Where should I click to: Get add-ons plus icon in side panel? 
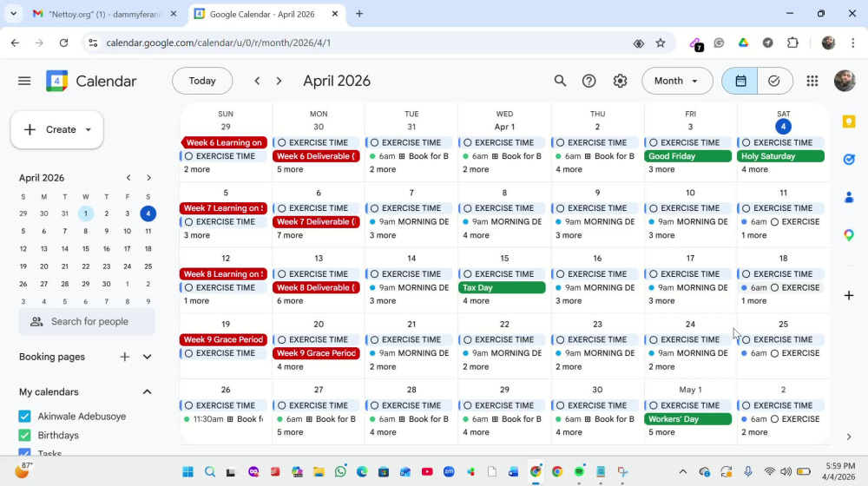(x=849, y=296)
